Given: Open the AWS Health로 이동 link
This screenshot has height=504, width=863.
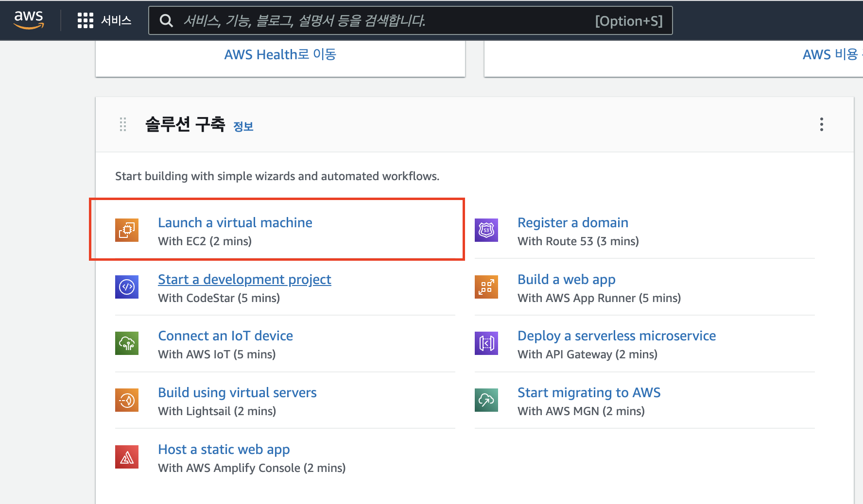Looking at the screenshot, I should coord(280,54).
